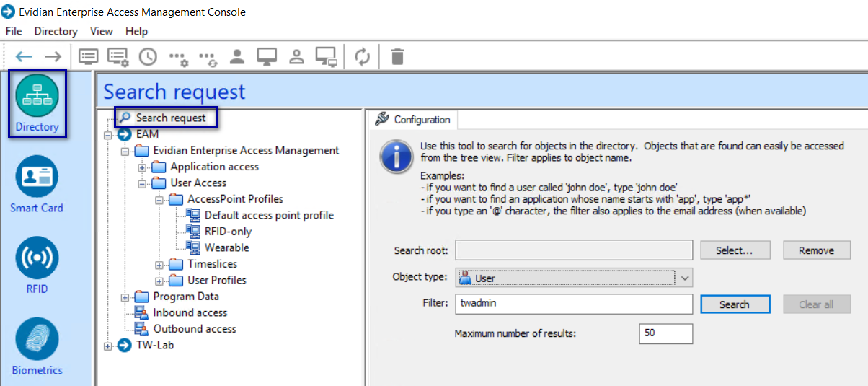
Task: Click the clock toolbar icon
Action: 148,56
